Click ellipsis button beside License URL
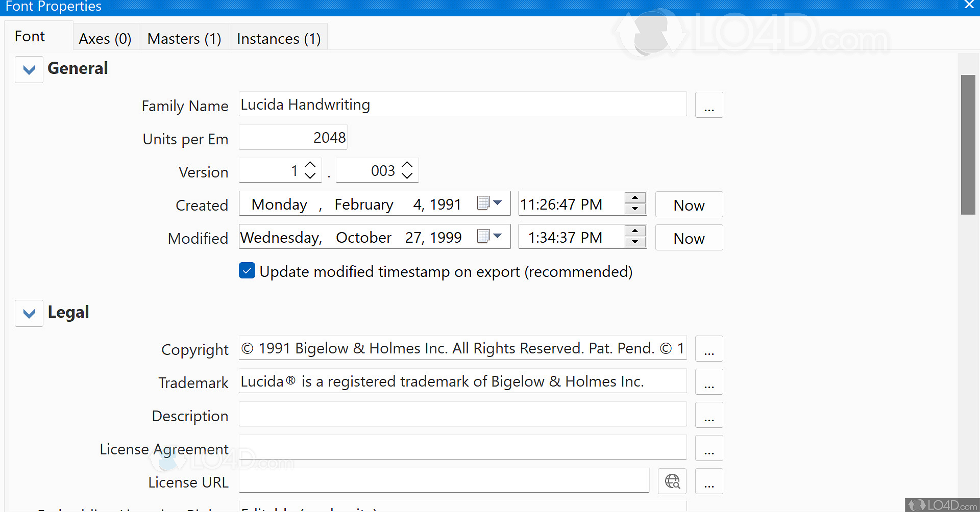Image resolution: width=980 pixels, height=512 pixels. pyautogui.click(x=708, y=481)
